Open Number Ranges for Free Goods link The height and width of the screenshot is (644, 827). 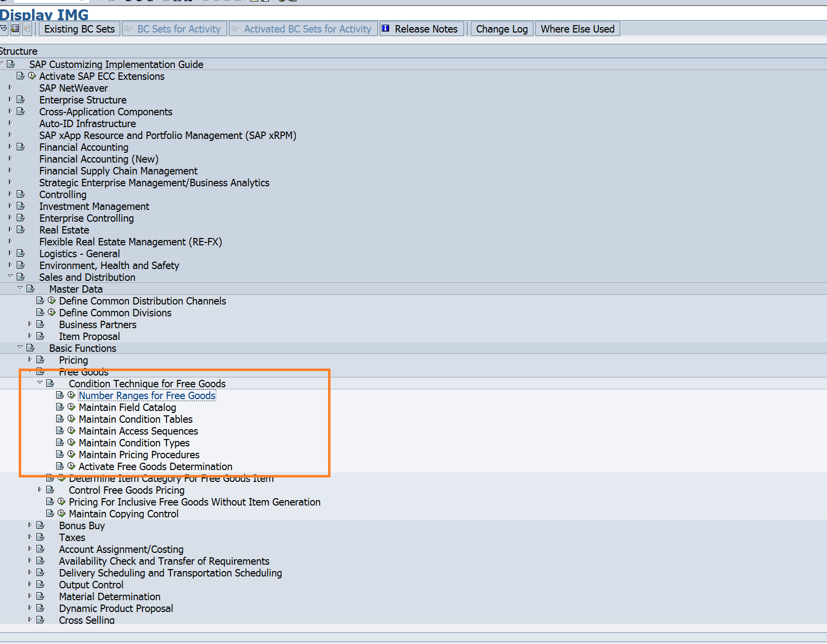tap(147, 396)
